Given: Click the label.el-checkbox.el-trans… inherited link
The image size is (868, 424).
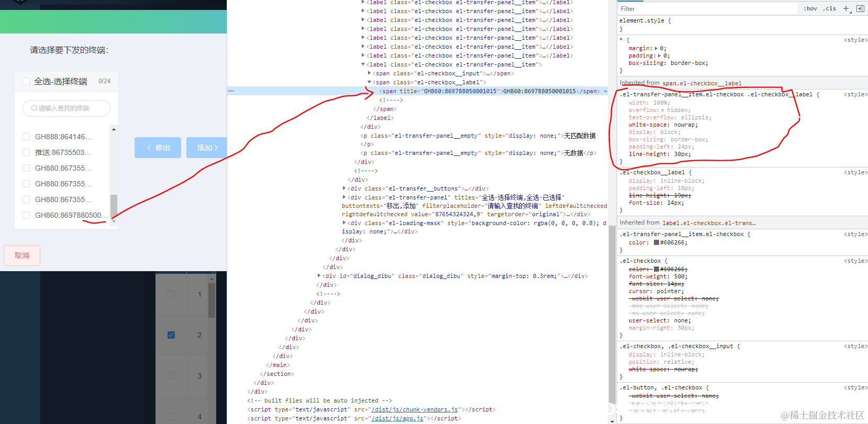Looking at the screenshot, I should pyautogui.click(x=709, y=223).
